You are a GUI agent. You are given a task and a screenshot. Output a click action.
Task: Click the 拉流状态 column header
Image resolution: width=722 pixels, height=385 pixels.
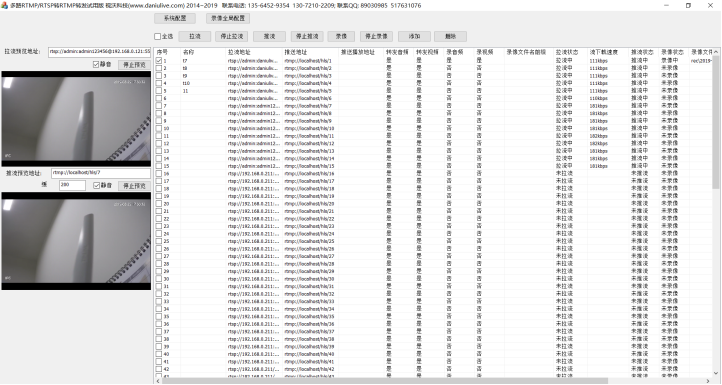point(570,52)
